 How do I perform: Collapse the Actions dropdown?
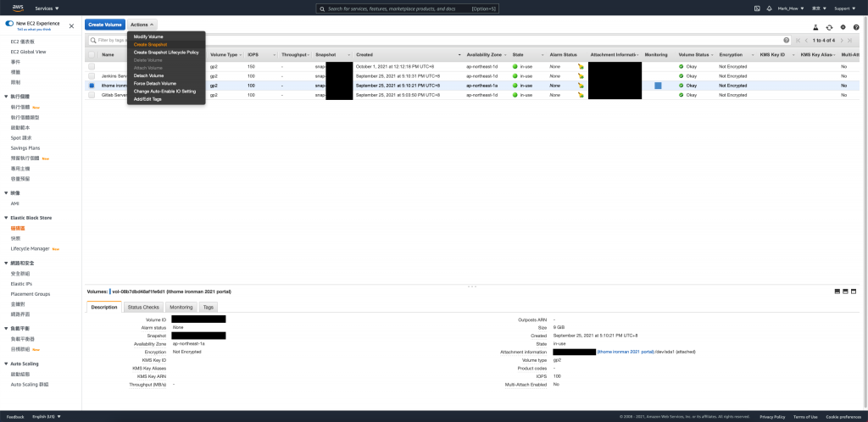(x=142, y=25)
